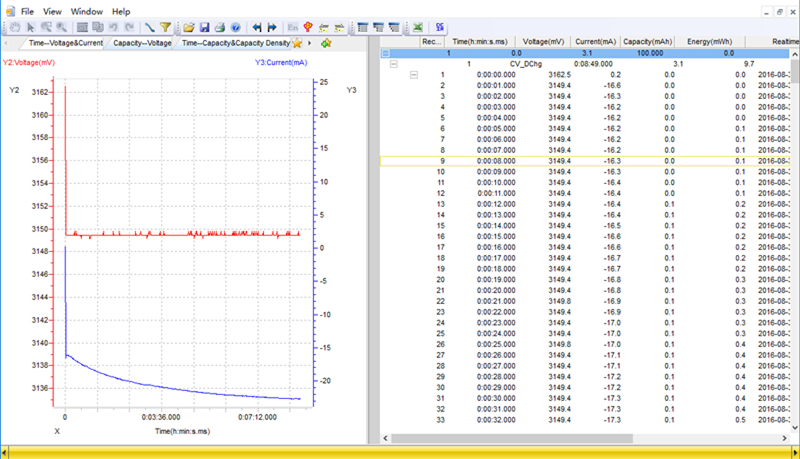Select the hand pan tool
The image size is (800, 459).
pyautogui.click(x=15, y=27)
